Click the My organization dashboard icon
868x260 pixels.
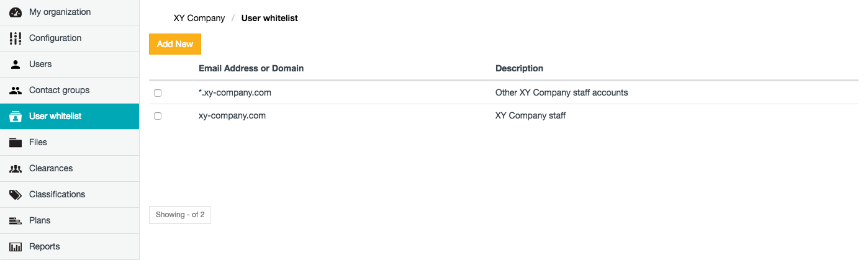[16, 12]
